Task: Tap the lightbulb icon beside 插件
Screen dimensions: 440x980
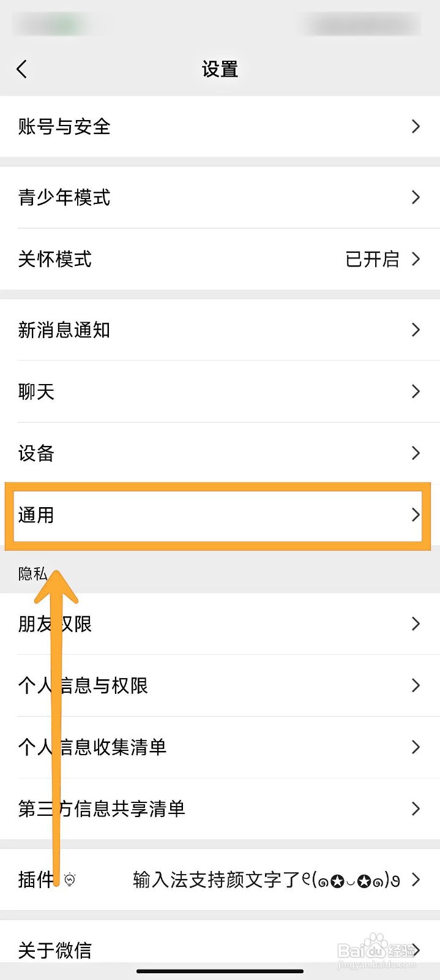Action: 70,880
